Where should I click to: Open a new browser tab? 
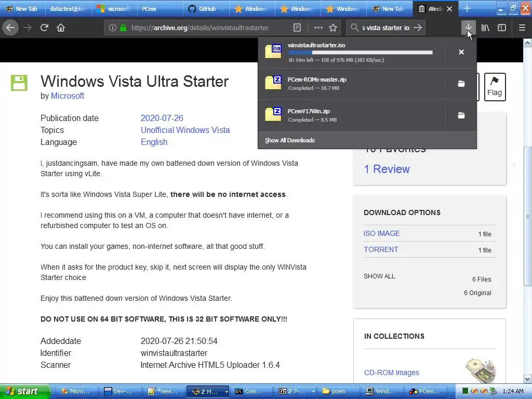pyautogui.click(x=467, y=8)
